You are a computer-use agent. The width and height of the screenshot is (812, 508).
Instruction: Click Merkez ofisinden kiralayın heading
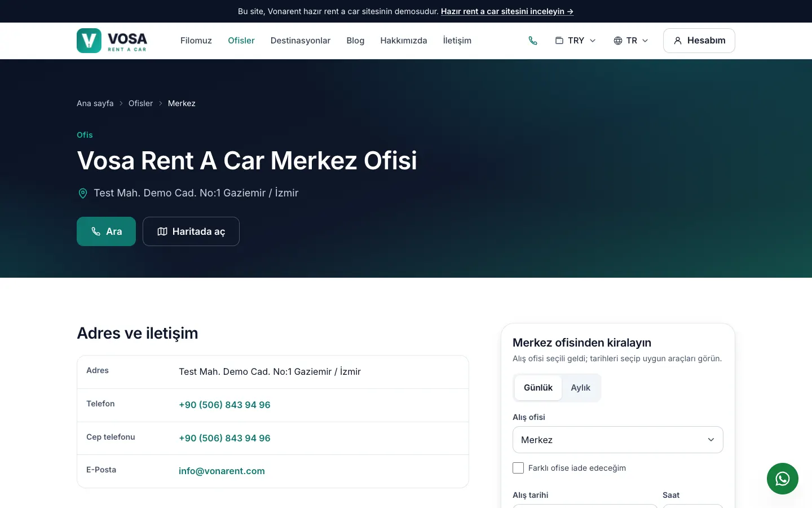pyautogui.click(x=582, y=343)
